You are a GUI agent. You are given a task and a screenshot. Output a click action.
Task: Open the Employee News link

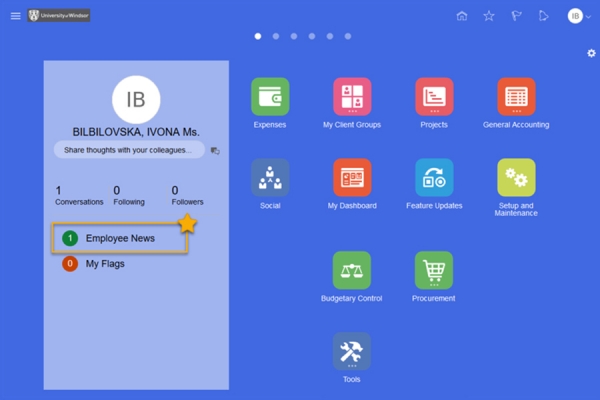[x=119, y=238]
